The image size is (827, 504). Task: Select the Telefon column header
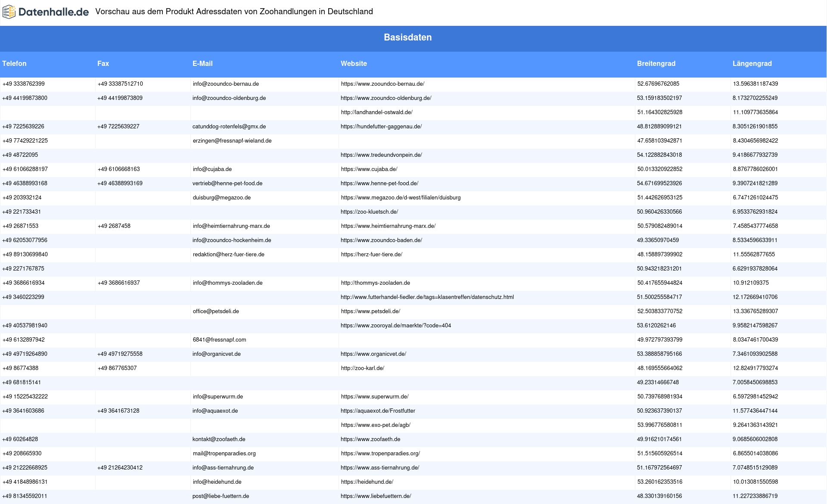[x=14, y=63]
